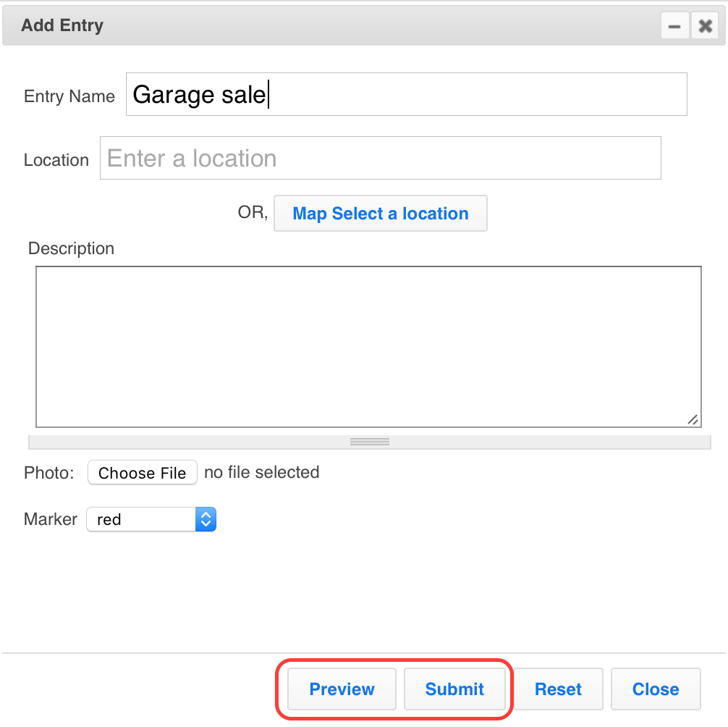Click the drag handle bar below Description
This screenshot has width=728, height=727.
369,442
